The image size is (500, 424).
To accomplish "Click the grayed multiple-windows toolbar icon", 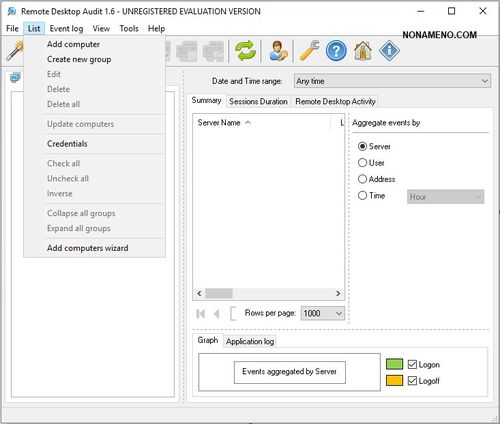I will 187,51.
